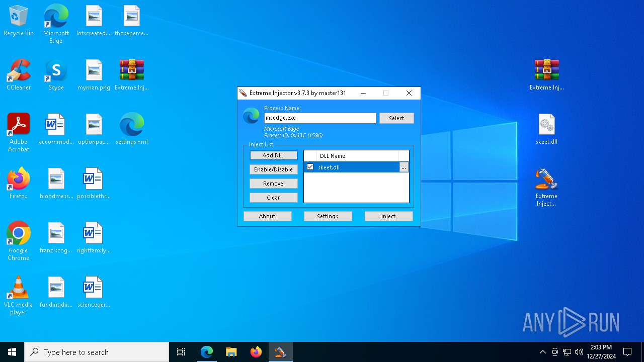The width and height of the screenshot is (644, 362).
Task: Open the Firefox desktop shortcut
Action: tap(19, 184)
